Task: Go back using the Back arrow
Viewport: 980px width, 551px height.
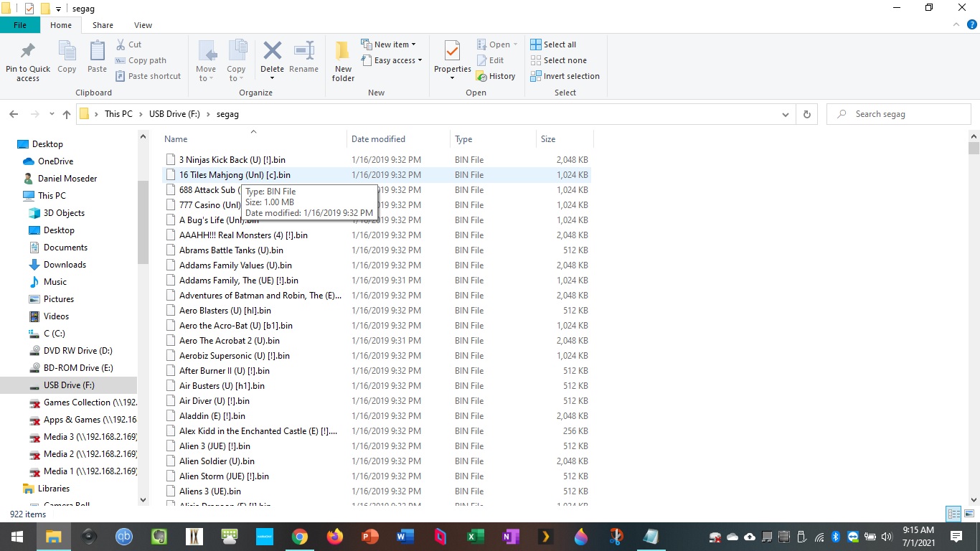Action: (14, 114)
